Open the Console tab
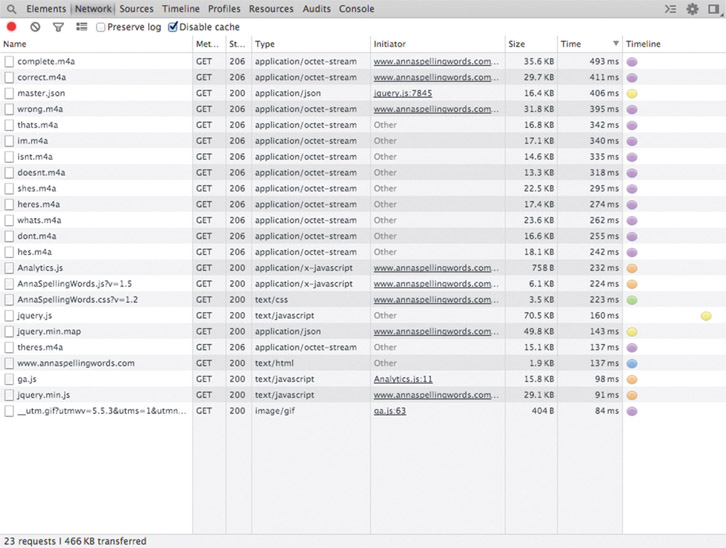 tap(356, 9)
